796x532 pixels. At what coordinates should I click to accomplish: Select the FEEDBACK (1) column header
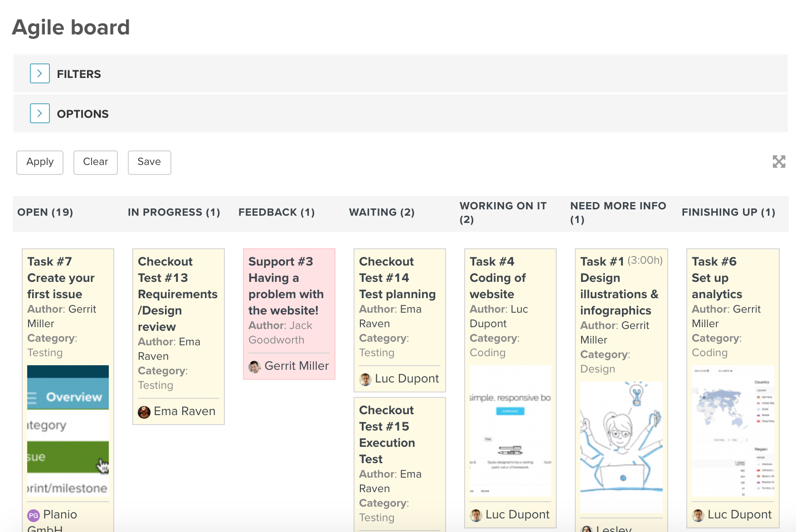click(x=277, y=212)
